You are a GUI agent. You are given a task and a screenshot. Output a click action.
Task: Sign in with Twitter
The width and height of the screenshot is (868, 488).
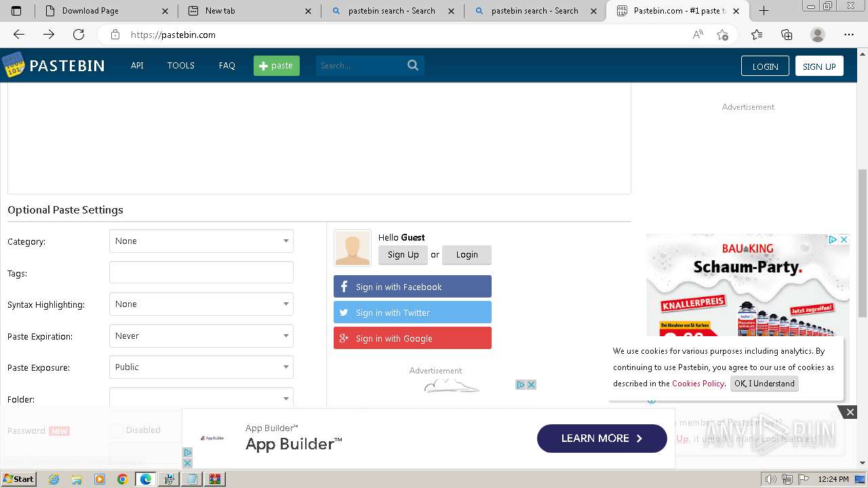click(x=412, y=312)
